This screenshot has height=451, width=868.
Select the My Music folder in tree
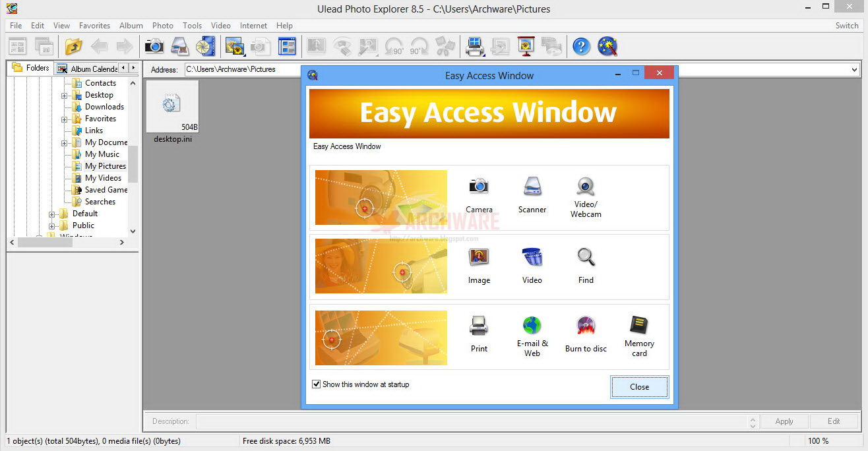tap(102, 154)
